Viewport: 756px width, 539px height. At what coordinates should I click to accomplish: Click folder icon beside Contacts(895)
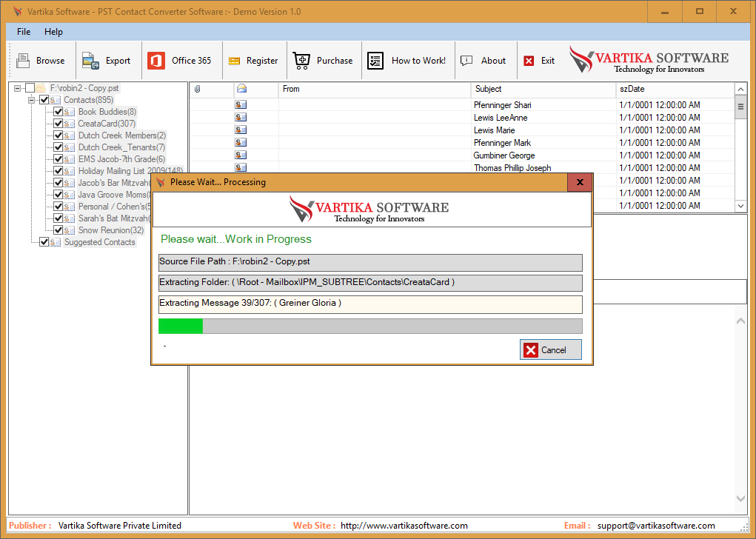click(56, 100)
